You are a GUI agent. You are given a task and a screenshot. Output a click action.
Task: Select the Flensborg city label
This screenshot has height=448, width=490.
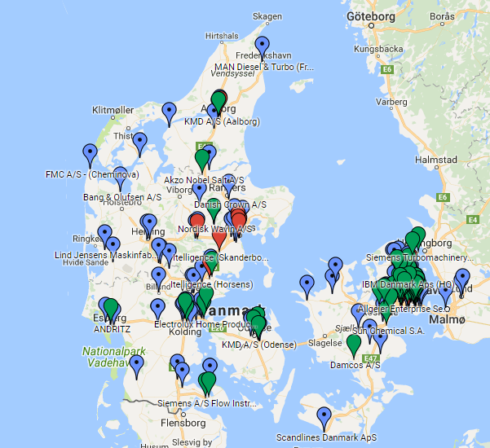click(183, 423)
